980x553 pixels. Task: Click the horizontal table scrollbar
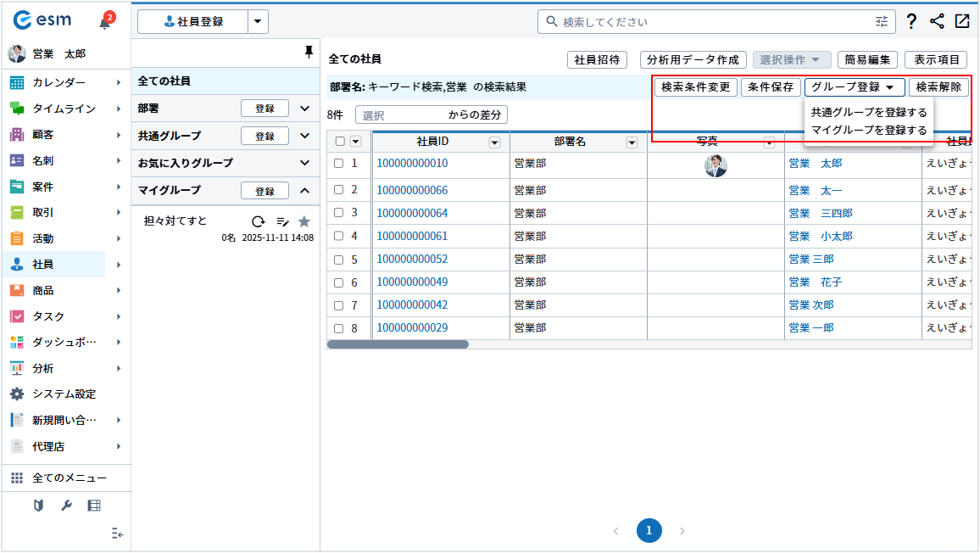tap(398, 344)
